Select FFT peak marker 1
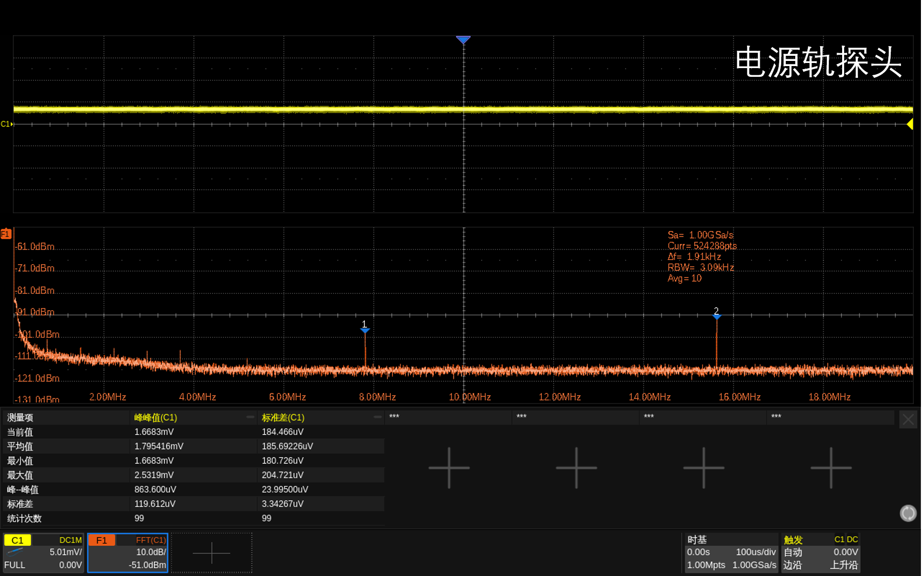 point(365,330)
